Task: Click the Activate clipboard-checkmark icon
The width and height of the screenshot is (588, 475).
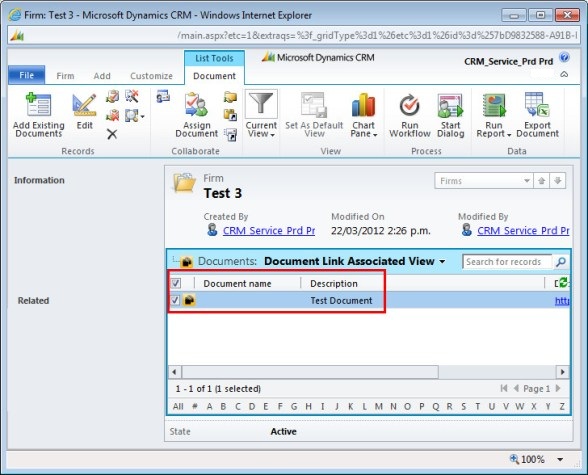Action: tap(112, 97)
